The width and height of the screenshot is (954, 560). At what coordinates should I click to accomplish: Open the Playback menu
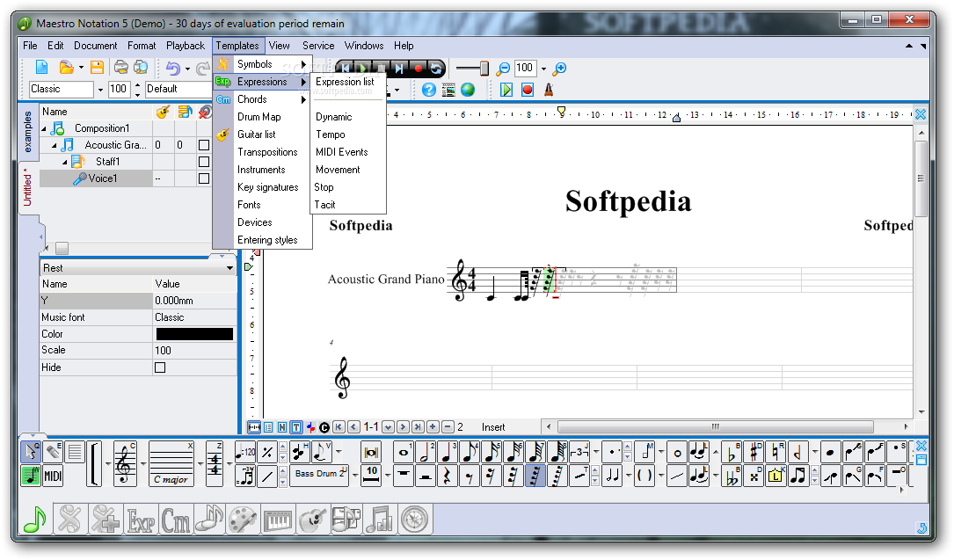pyautogui.click(x=185, y=46)
